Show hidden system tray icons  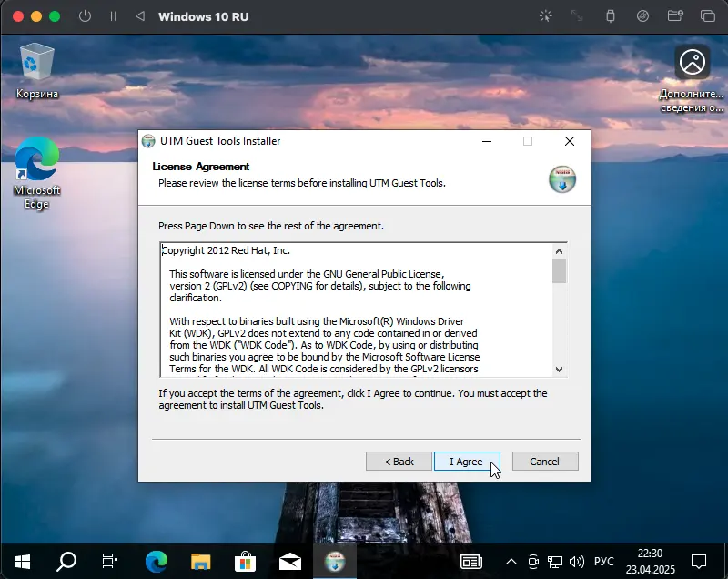[511, 562]
